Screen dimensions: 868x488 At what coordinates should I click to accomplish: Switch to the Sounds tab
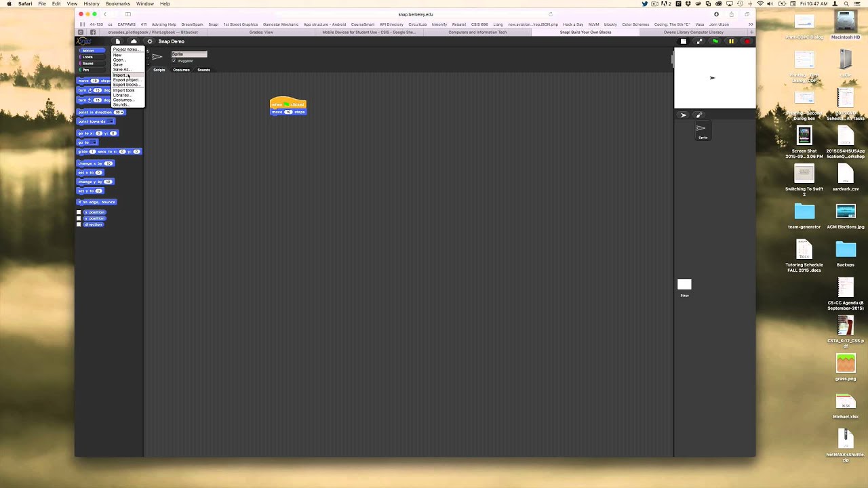pyautogui.click(x=203, y=70)
